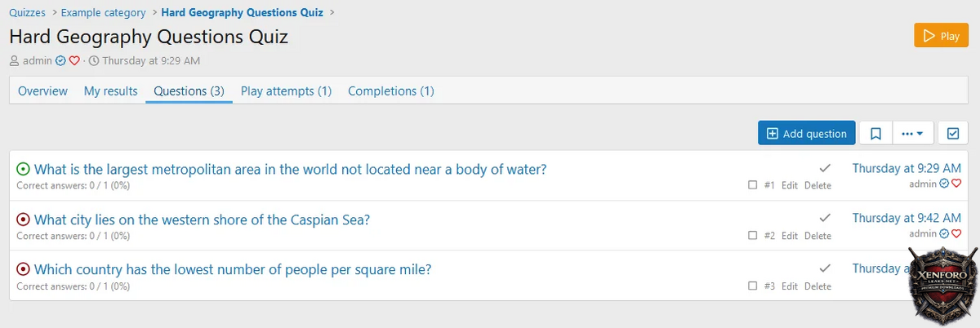Click Delete on question #1
Viewport: 980px width, 328px height.
[x=817, y=185]
